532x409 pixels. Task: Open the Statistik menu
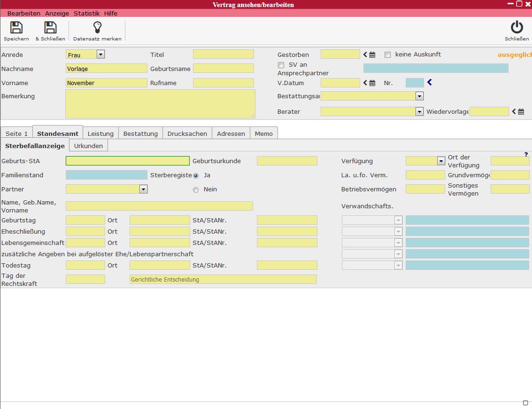86,13
